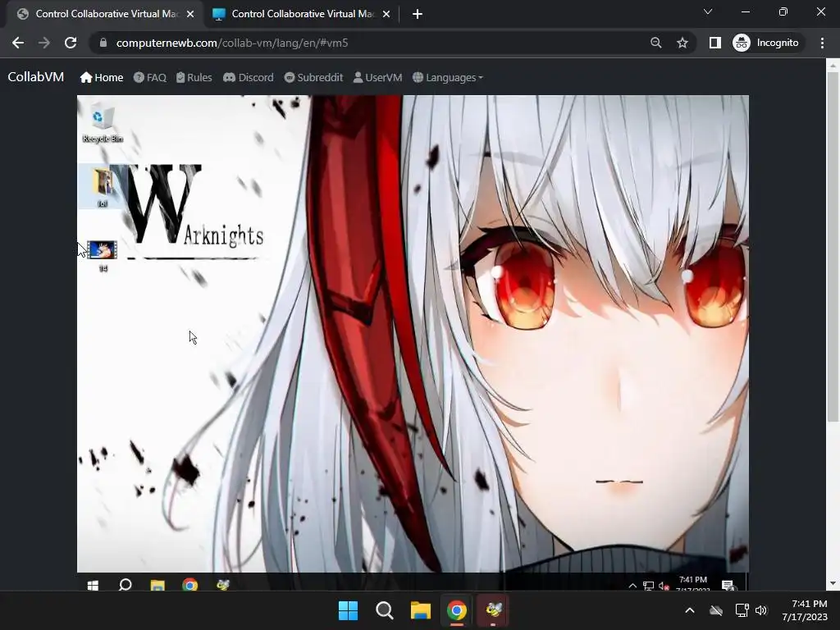Switch to the second Control Collaborative tab
Image resolution: width=840 pixels, height=630 pixels.
[303, 14]
